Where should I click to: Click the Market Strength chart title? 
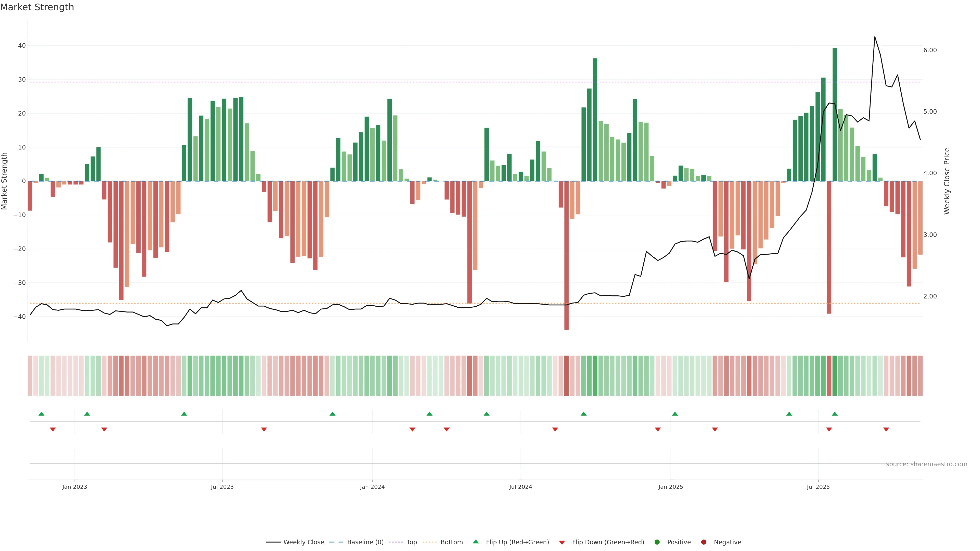point(37,7)
